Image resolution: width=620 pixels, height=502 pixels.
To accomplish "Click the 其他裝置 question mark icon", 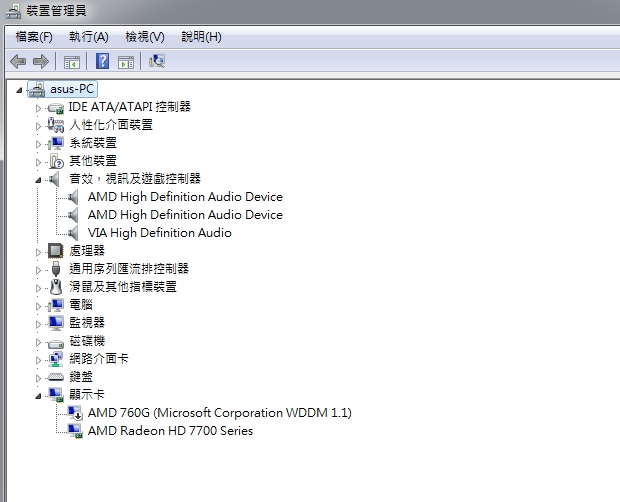I will click(56, 161).
